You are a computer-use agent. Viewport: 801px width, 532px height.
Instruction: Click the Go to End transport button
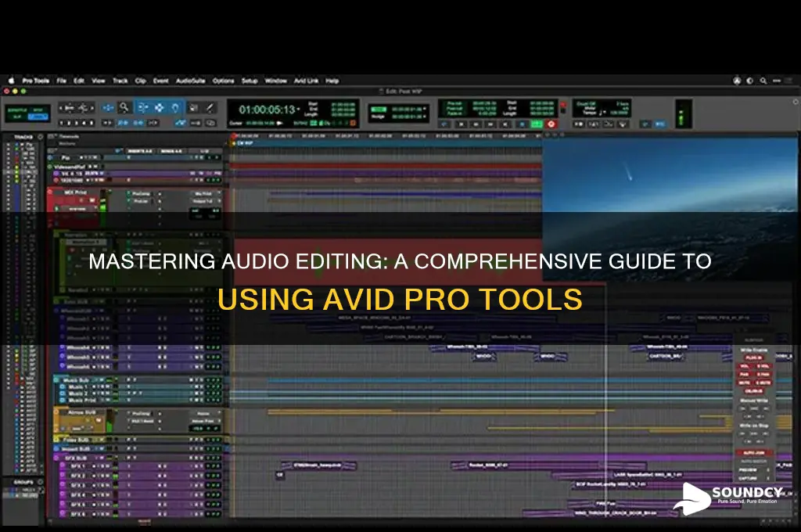click(506, 124)
